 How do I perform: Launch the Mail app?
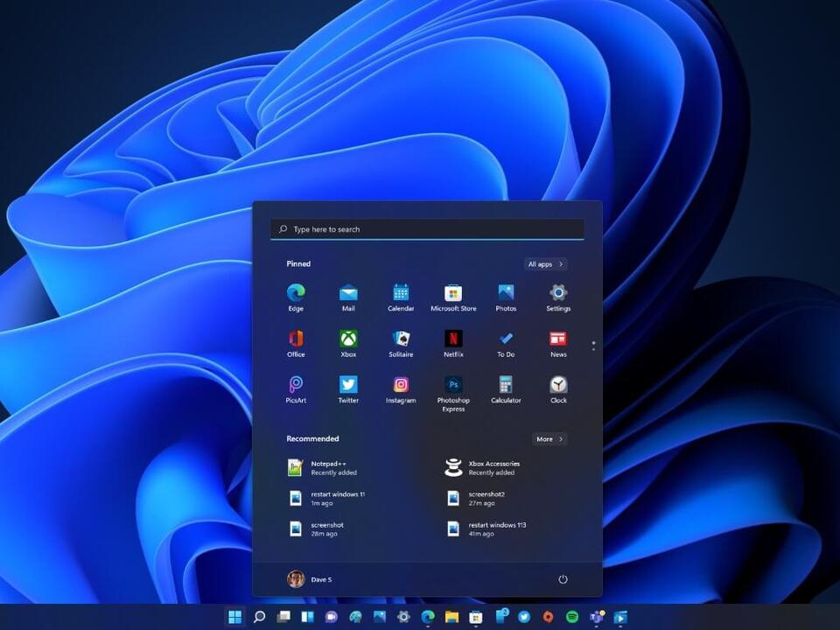tap(348, 297)
